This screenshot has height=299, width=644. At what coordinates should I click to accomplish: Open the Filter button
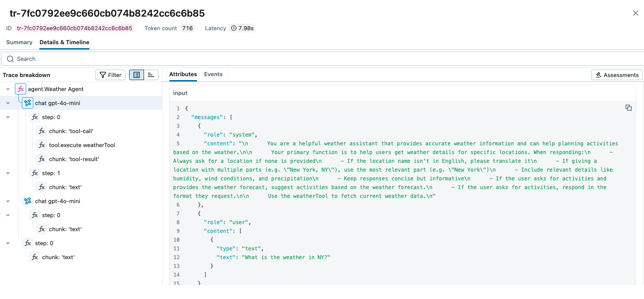[x=110, y=75]
